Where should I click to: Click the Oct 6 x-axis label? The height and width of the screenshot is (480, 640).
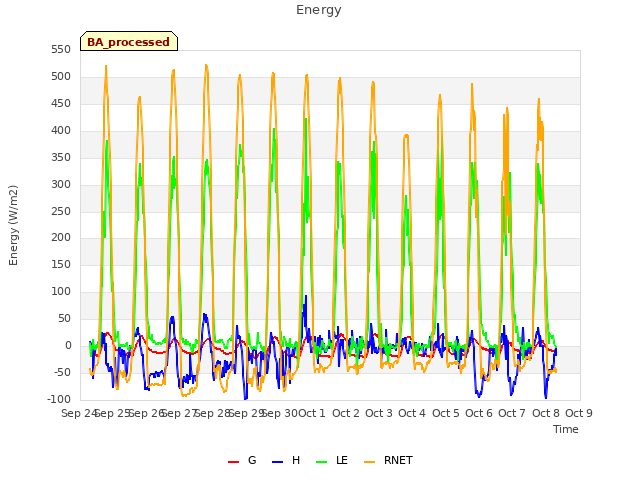coord(479,413)
